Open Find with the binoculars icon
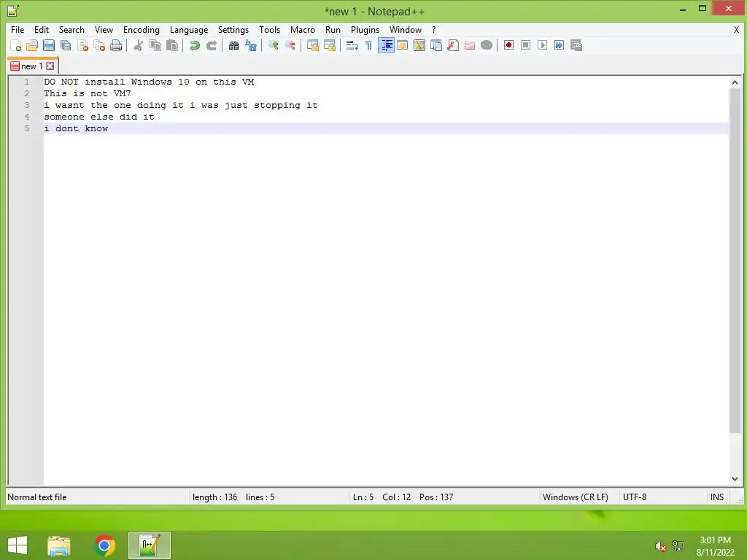This screenshot has width=747, height=560. [x=234, y=45]
